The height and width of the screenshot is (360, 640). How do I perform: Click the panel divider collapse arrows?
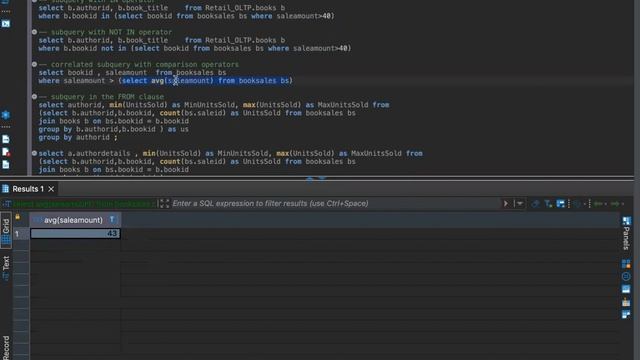[316, 179]
